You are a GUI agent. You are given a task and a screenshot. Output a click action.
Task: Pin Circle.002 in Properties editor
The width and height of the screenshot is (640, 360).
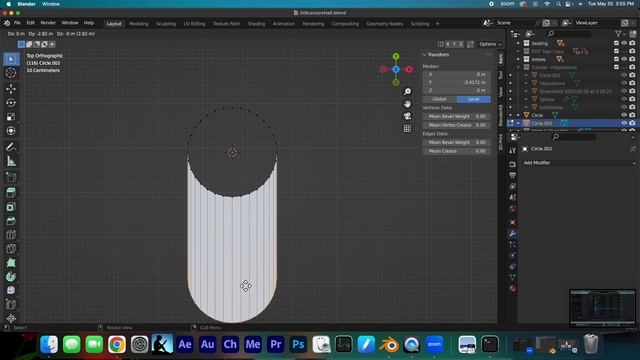coord(632,149)
